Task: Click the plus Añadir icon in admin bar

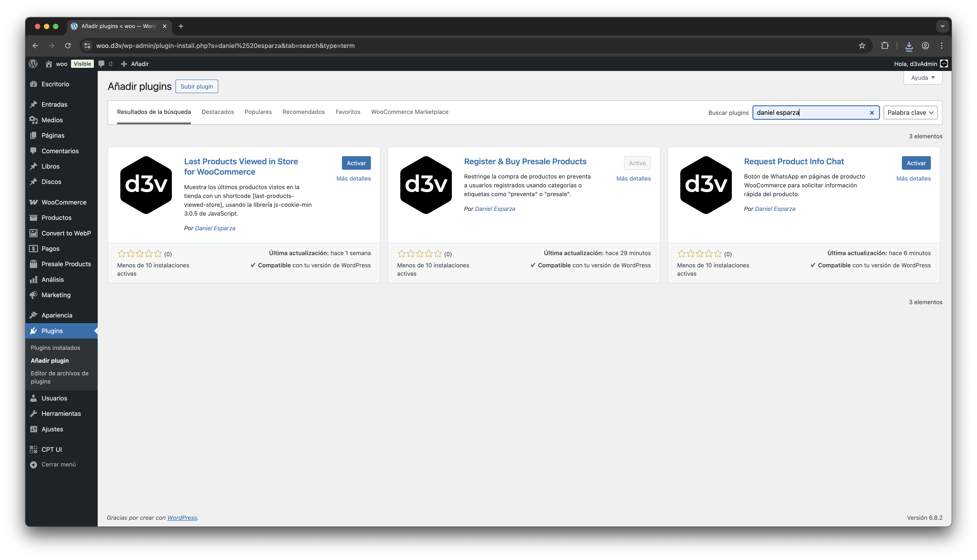Action: (x=124, y=64)
